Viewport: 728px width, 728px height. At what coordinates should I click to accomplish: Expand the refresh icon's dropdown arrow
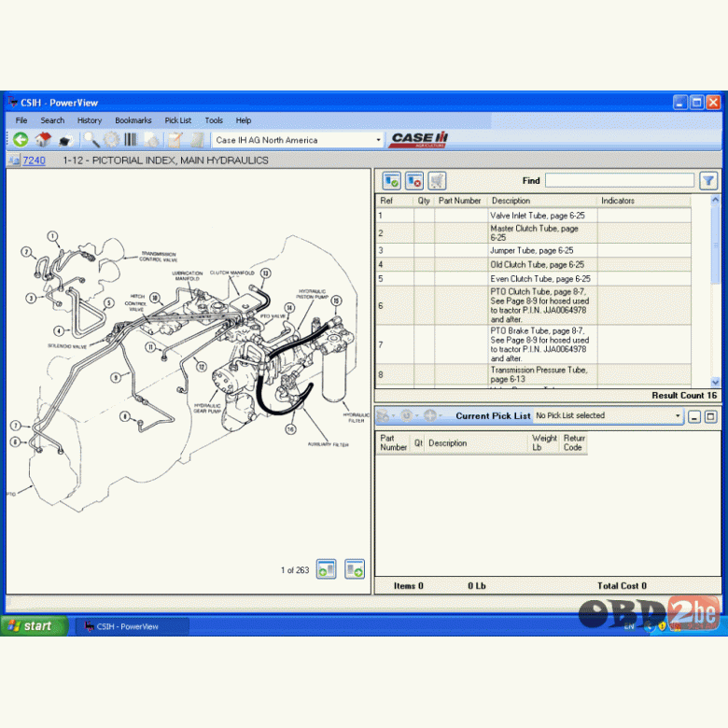click(x=417, y=415)
